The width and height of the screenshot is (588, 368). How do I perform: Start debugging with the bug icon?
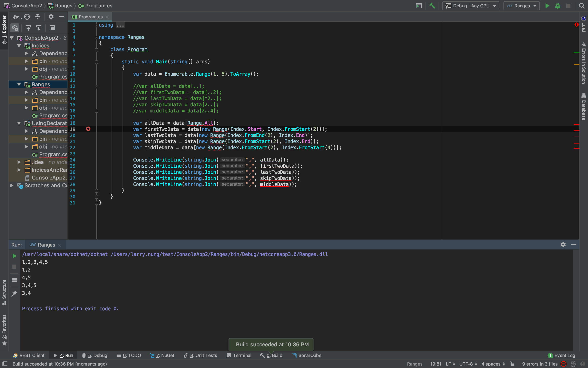(558, 6)
